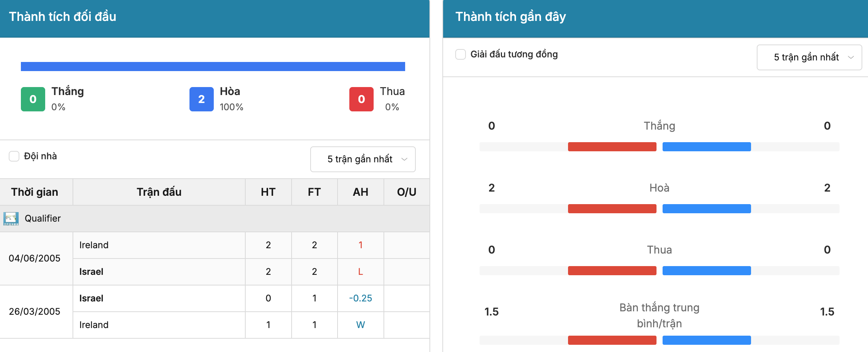Click chevron arrow in head-to-head match filter
This screenshot has width=868, height=352.
pos(404,159)
